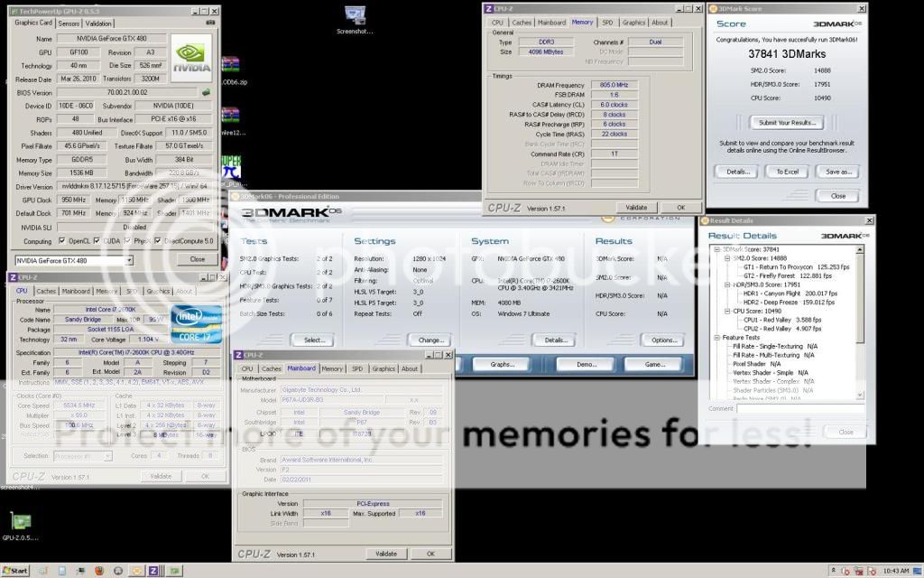
Task: Open the GPU selection dropdown NVIDIA GeForce GTX 480
Action: click(74, 260)
